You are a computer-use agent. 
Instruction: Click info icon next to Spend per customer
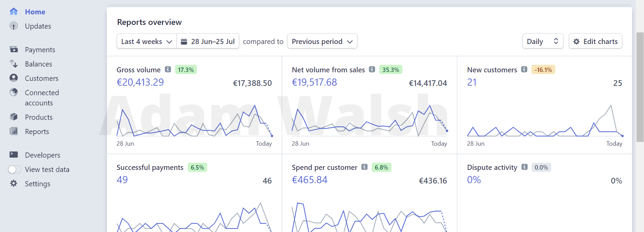click(x=364, y=167)
